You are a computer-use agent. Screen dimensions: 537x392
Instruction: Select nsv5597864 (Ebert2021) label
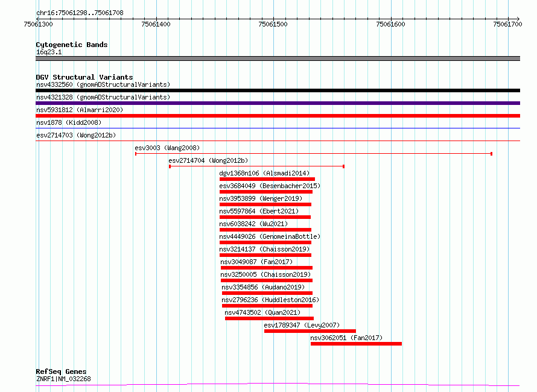(259, 211)
